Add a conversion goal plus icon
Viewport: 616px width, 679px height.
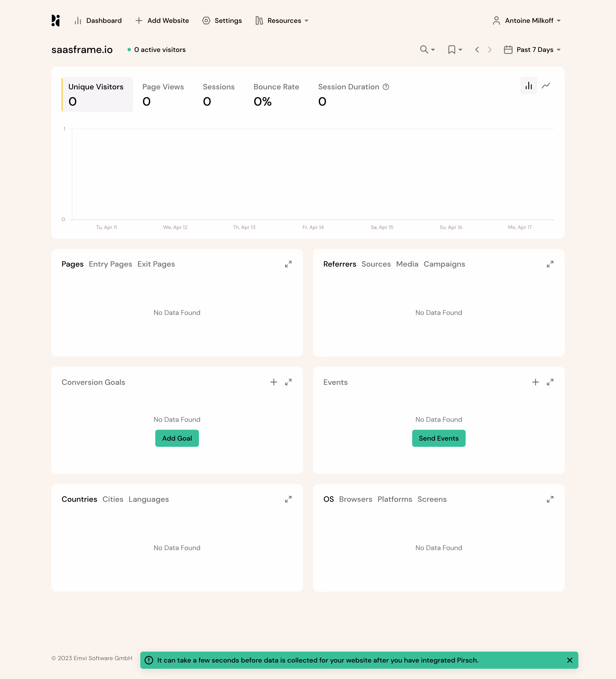(x=274, y=382)
